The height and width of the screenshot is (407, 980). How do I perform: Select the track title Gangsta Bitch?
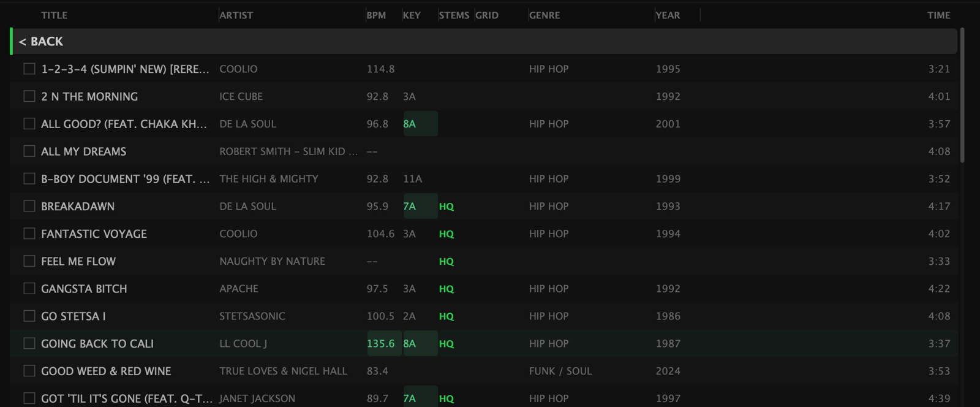[x=84, y=289]
